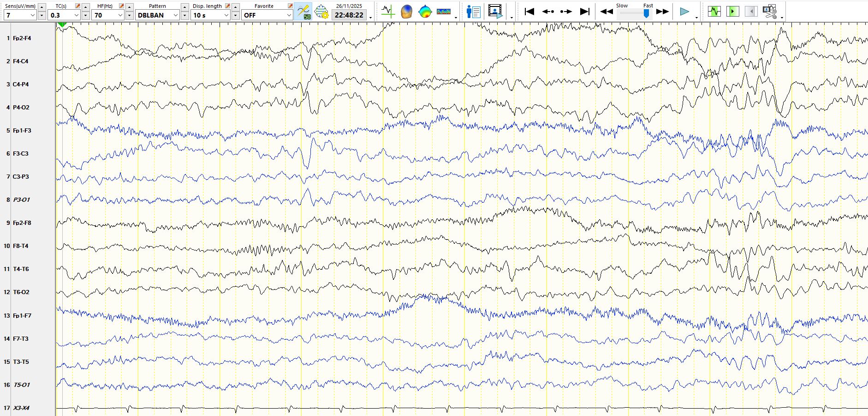Select channel label F4-C4
Screen dimensions: 868x416
click(21, 61)
